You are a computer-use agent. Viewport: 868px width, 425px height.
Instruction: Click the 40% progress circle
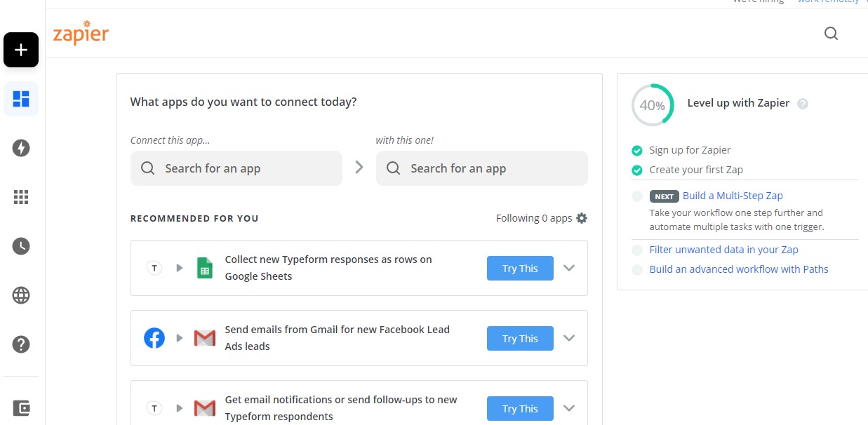653,105
